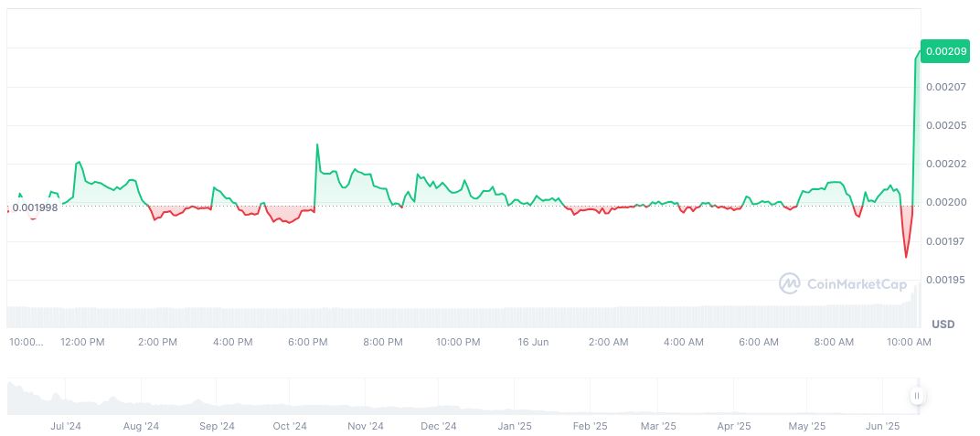
Task: Click the USD currency label
Action: tap(943, 324)
